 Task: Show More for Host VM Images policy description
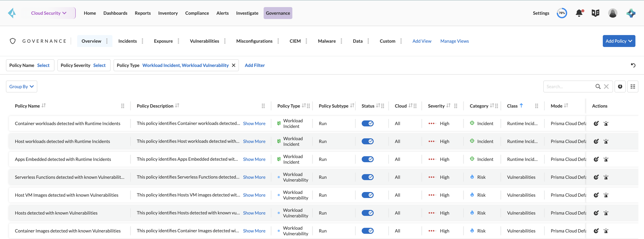tap(254, 195)
